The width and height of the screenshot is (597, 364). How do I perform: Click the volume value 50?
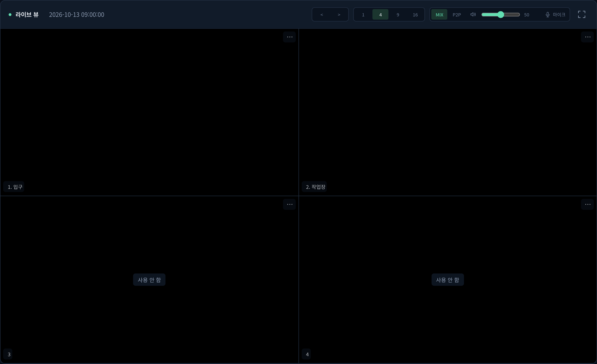click(526, 15)
